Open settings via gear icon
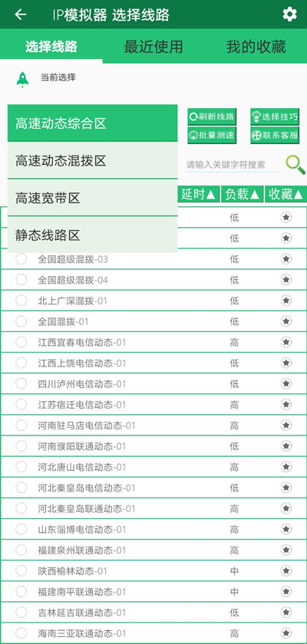The image size is (307, 644). pyautogui.click(x=289, y=15)
